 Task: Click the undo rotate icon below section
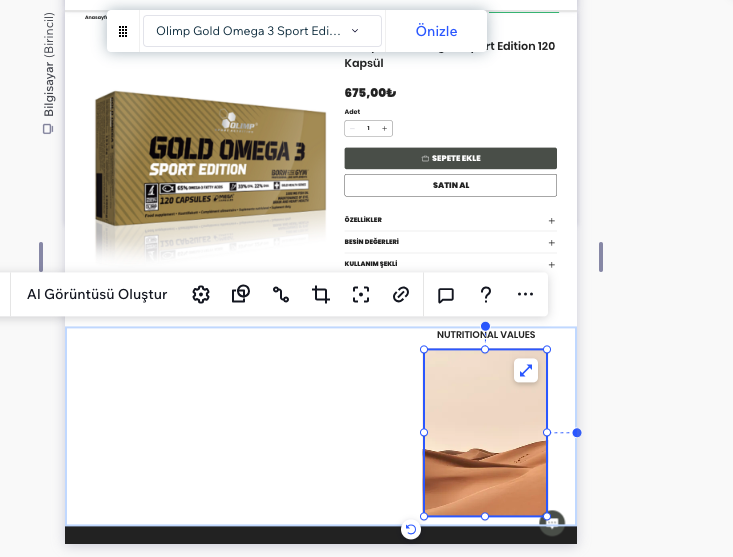(x=411, y=529)
